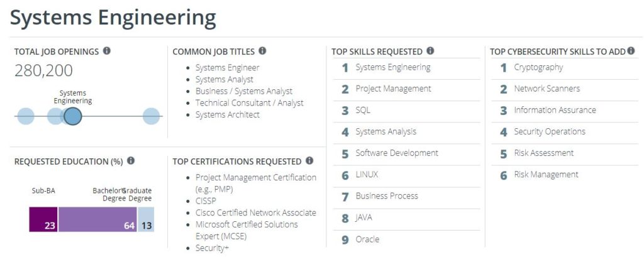Click info icon beside Total Job Openings
This screenshot has width=644, height=279.
pyautogui.click(x=106, y=51)
